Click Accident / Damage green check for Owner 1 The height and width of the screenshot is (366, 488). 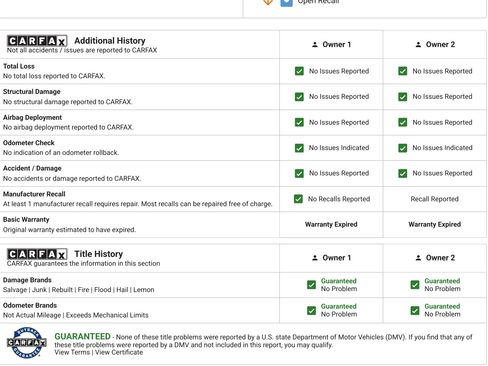(x=299, y=173)
